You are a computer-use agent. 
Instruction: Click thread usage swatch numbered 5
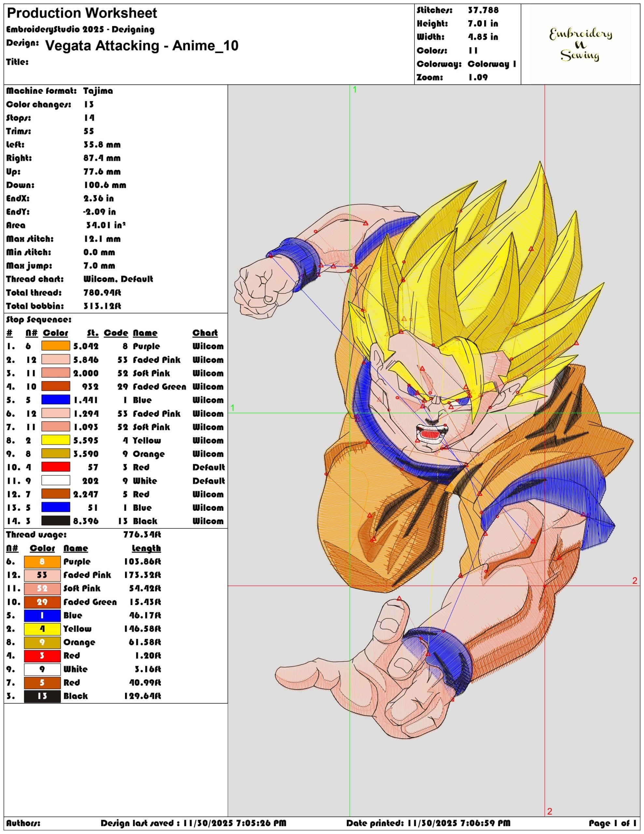click(42, 683)
